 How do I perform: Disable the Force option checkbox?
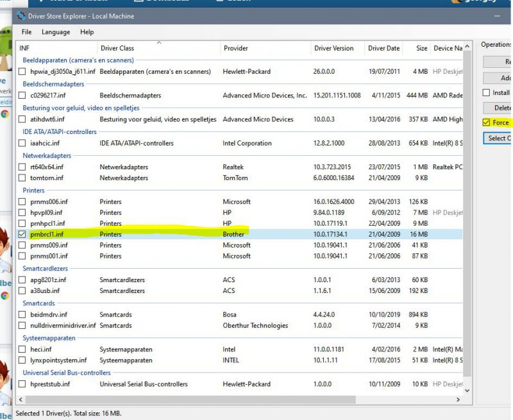click(487, 122)
